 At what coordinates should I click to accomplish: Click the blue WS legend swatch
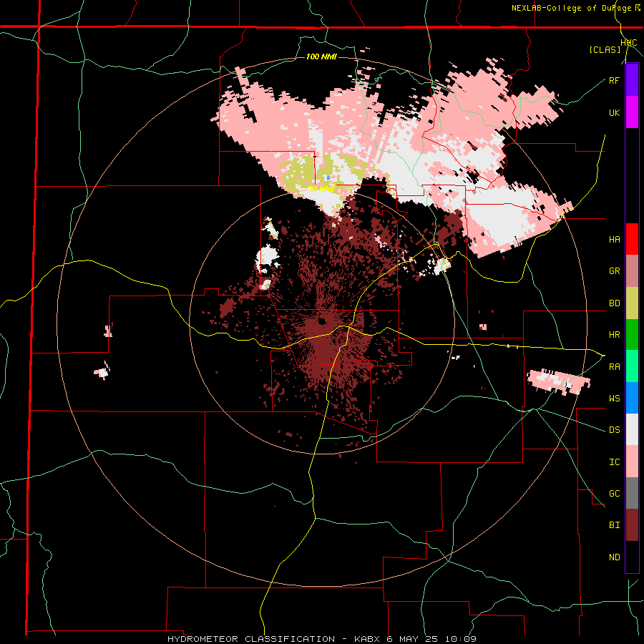coord(632,398)
